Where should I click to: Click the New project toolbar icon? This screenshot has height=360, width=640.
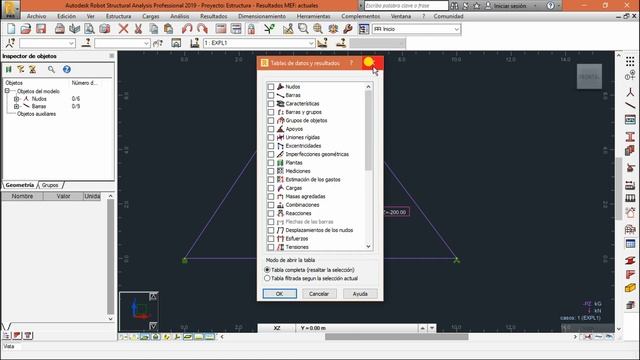pyautogui.click(x=11, y=29)
